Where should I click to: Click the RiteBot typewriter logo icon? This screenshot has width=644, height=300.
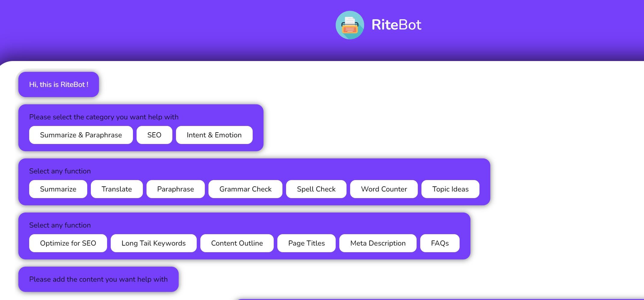(x=350, y=25)
